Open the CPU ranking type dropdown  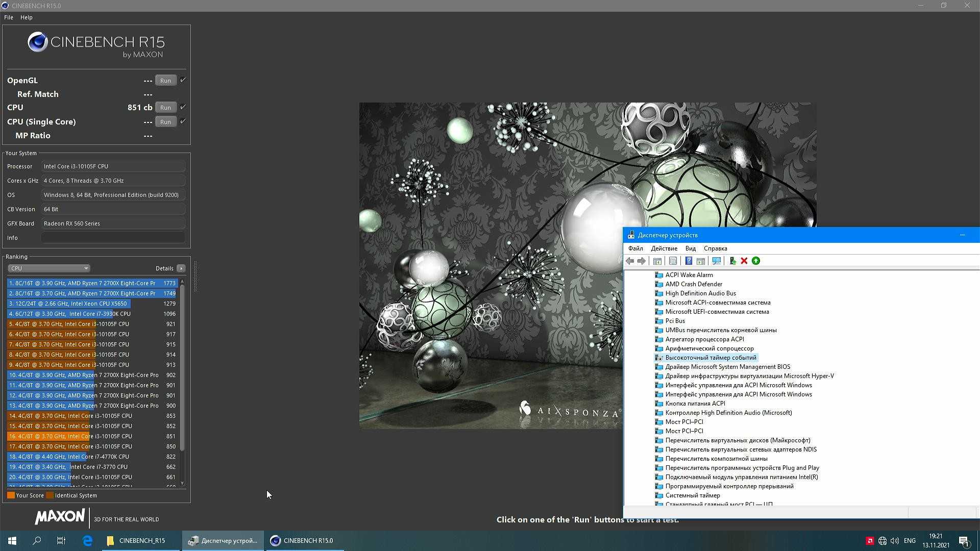[49, 268]
